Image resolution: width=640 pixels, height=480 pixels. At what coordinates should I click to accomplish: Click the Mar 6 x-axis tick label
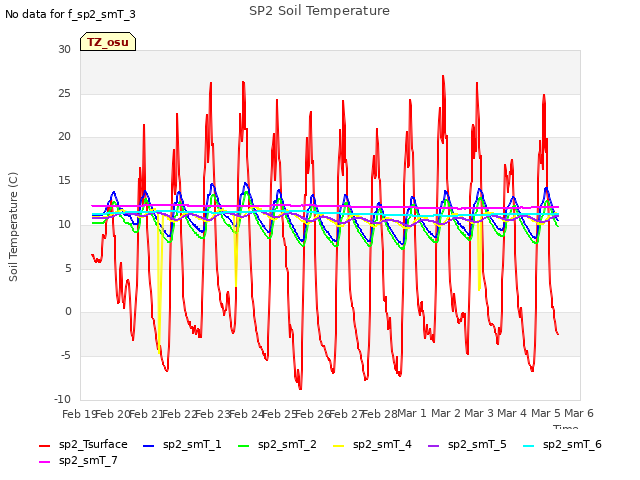pos(579,413)
